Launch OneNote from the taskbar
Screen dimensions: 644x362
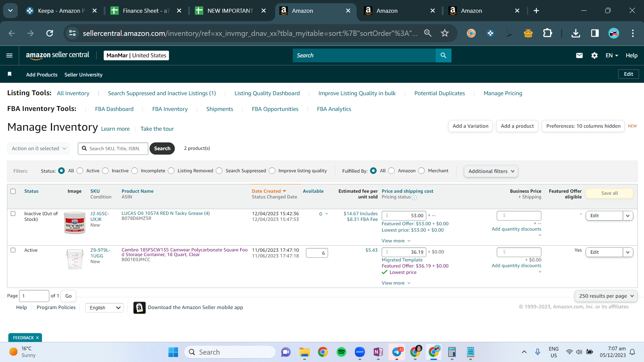point(378,352)
